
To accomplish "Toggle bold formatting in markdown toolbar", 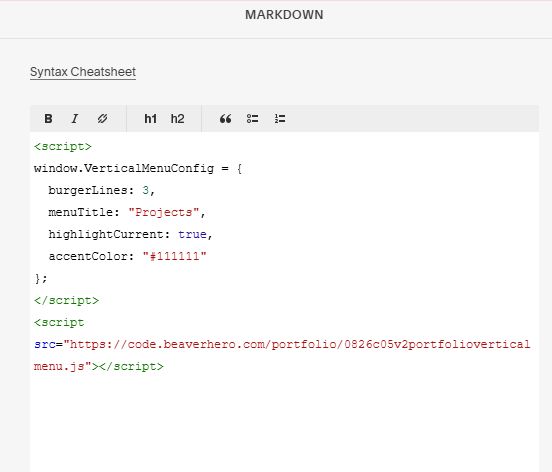I will [x=48, y=119].
